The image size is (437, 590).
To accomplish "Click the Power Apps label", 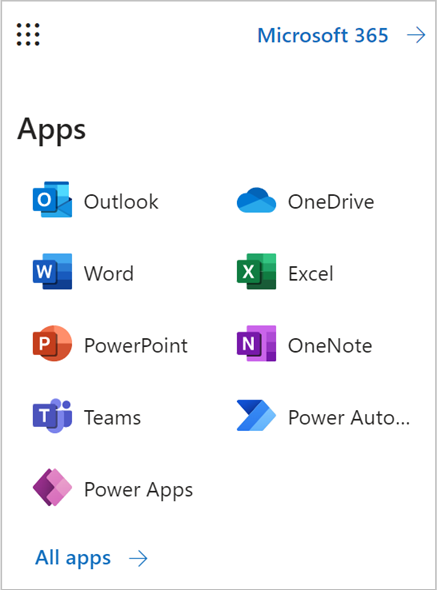I will click(139, 490).
